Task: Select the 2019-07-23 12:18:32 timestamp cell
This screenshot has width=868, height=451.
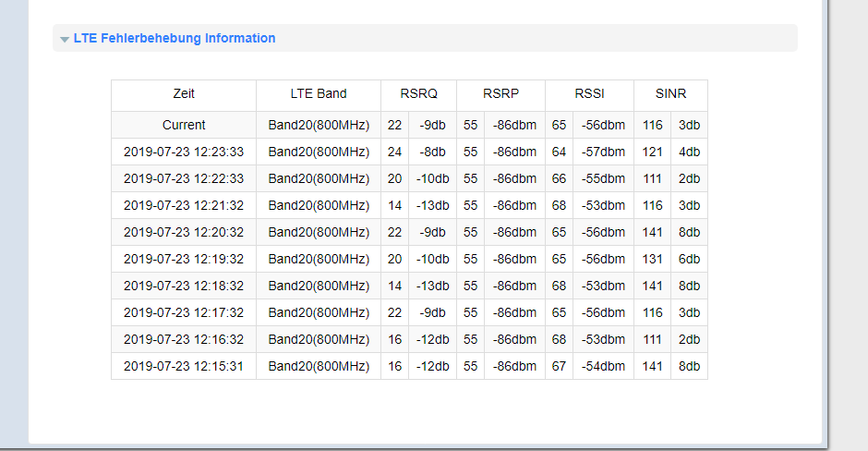Action: tap(184, 286)
